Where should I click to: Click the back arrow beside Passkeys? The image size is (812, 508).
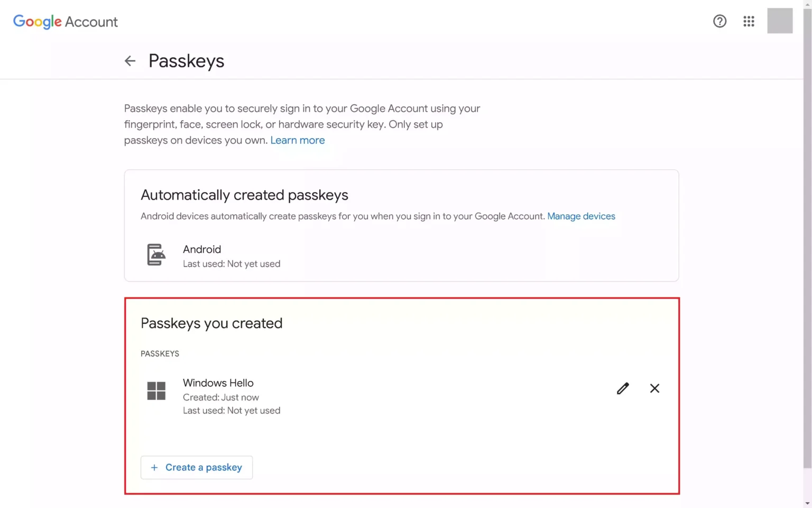[x=130, y=61]
